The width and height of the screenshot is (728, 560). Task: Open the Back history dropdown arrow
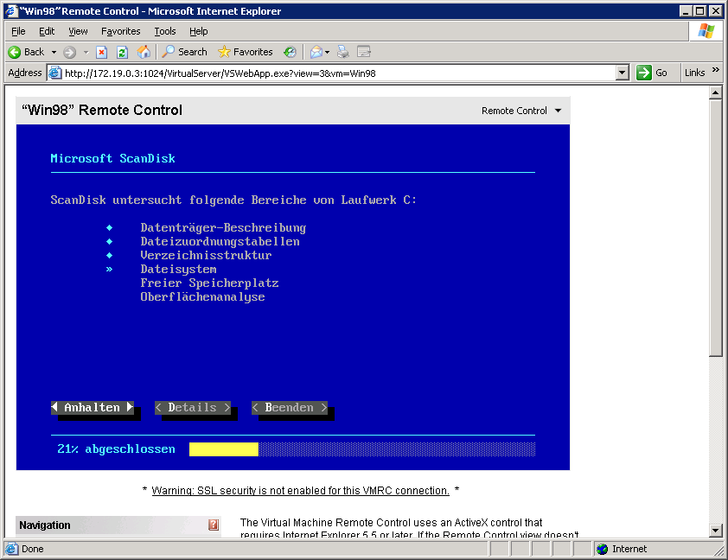coord(54,52)
